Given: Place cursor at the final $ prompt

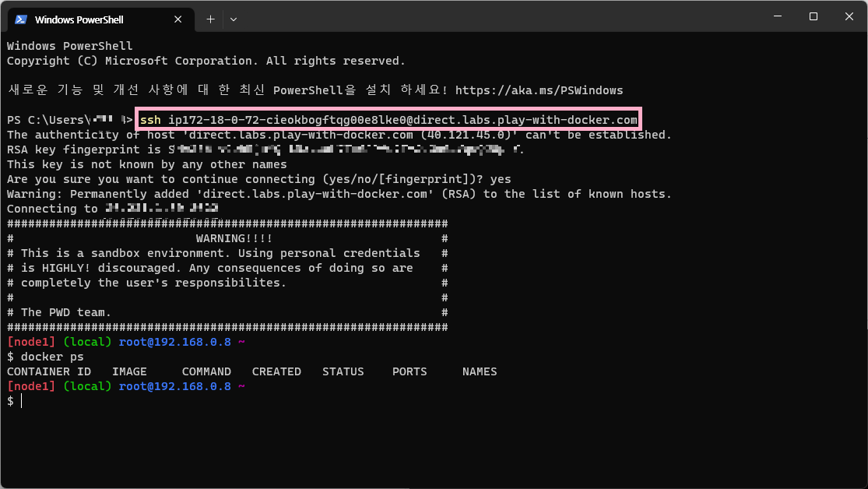Looking at the screenshot, I should coord(22,401).
